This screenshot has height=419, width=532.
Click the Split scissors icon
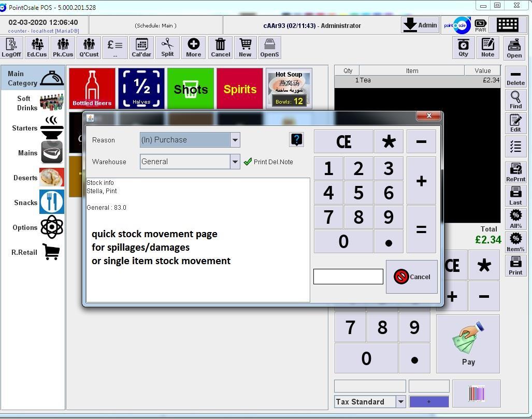[x=168, y=48]
